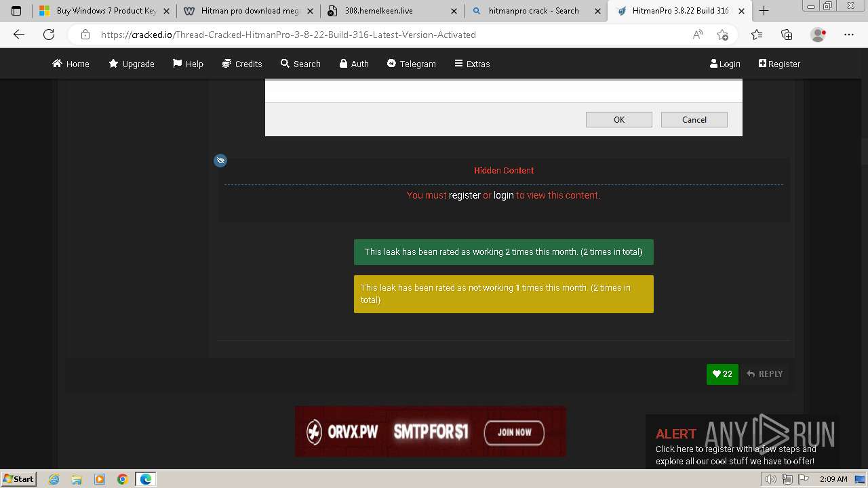Open the network tray icon

787,479
